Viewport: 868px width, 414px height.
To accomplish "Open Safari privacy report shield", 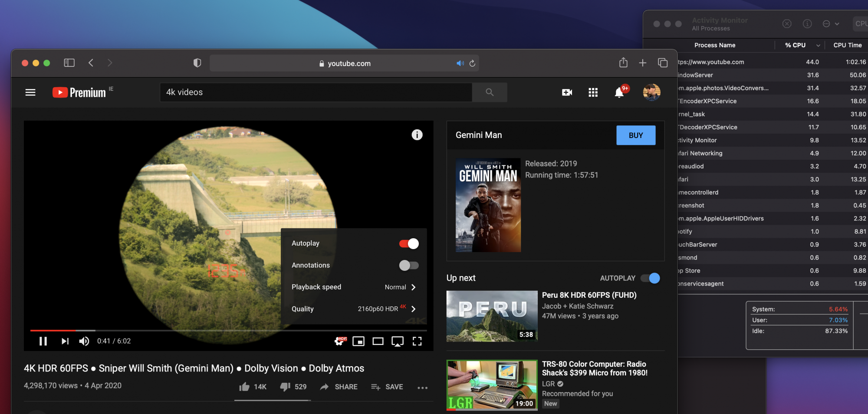I will (197, 63).
